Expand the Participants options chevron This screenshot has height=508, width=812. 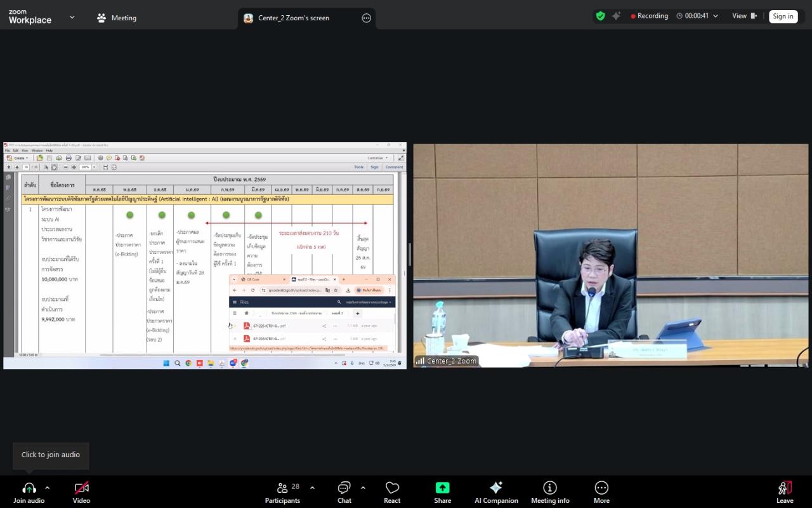tap(312, 488)
